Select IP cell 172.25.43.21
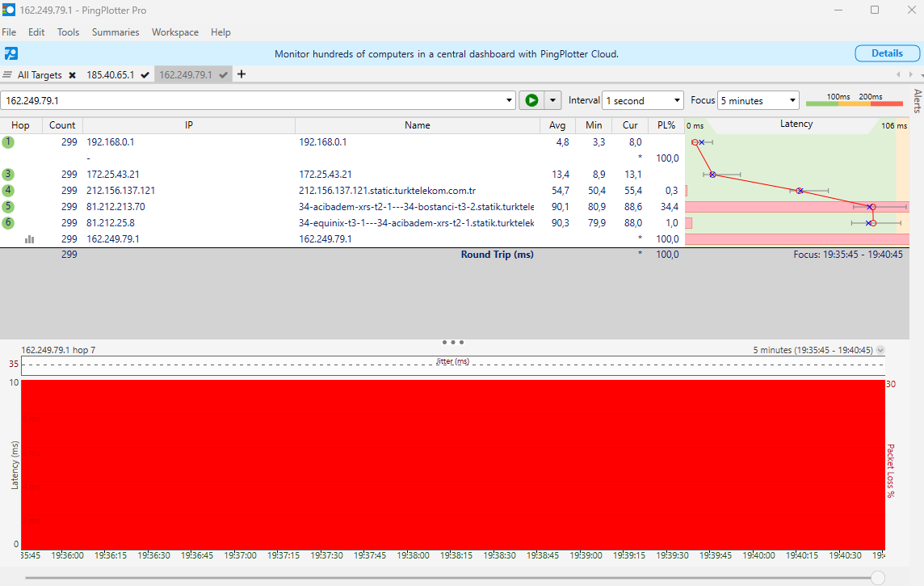924x586 pixels. click(113, 175)
